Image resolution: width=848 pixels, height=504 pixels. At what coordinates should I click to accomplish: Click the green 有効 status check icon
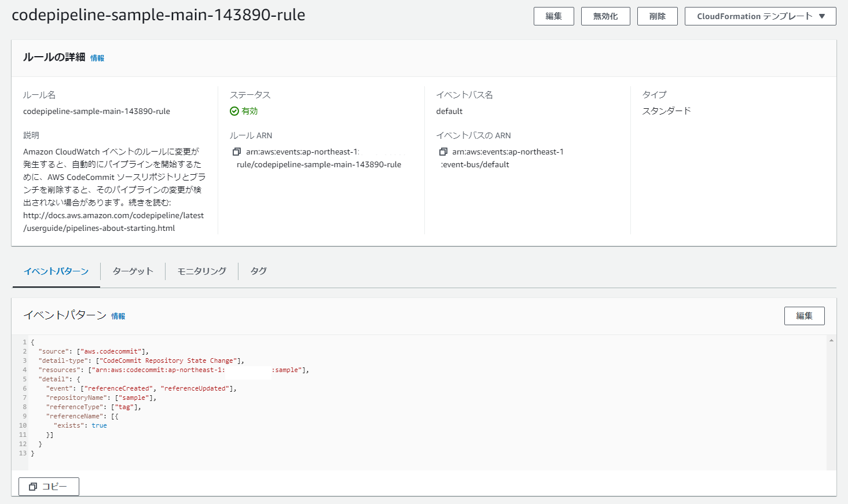click(x=233, y=111)
